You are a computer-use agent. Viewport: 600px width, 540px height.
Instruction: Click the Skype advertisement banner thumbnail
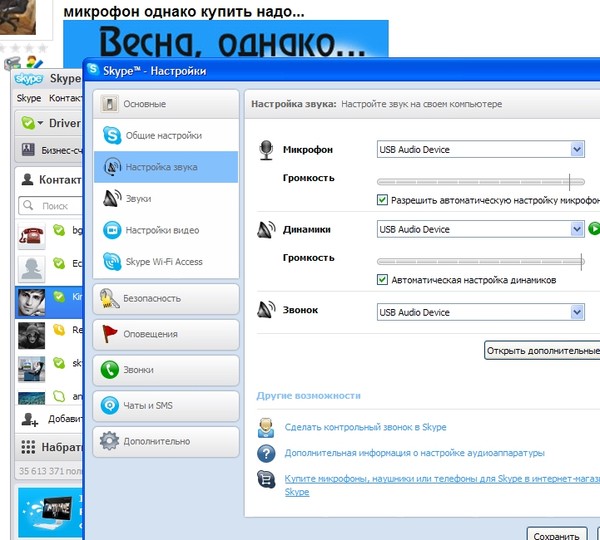(x=50, y=511)
